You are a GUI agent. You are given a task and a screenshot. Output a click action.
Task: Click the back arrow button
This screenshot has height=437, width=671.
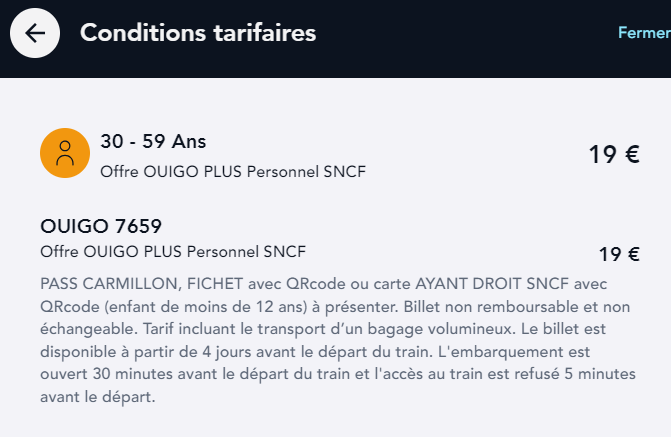click(35, 33)
